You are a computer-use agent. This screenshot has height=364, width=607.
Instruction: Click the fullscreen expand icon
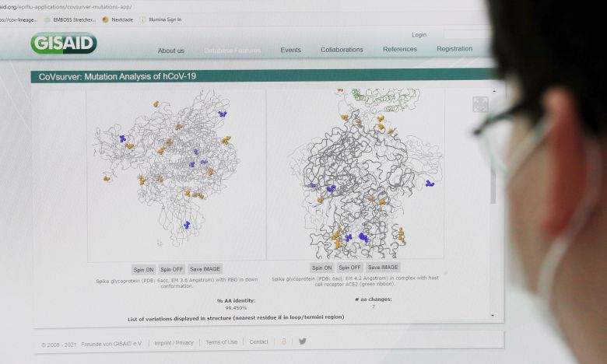coord(480,104)
